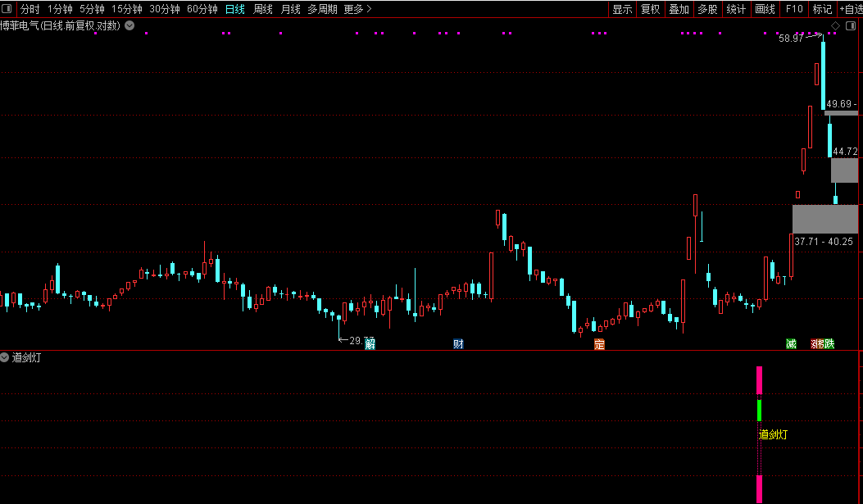
Task: Open the 多周期 multi-period view
Action: tap(323, 9)
